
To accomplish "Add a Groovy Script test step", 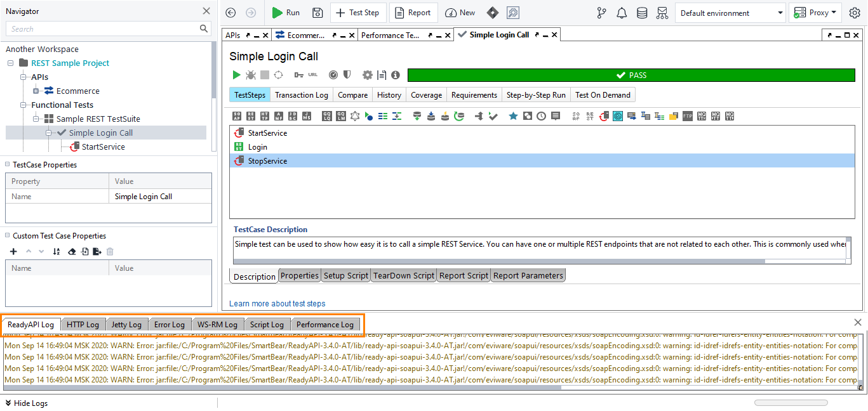I will coord(368,116).
